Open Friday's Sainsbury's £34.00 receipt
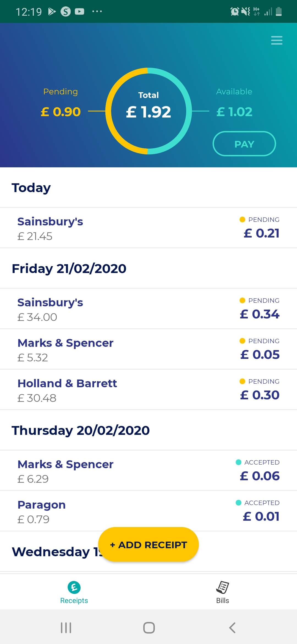This screenshot has height=644, width=297. [x=148, y=309]
